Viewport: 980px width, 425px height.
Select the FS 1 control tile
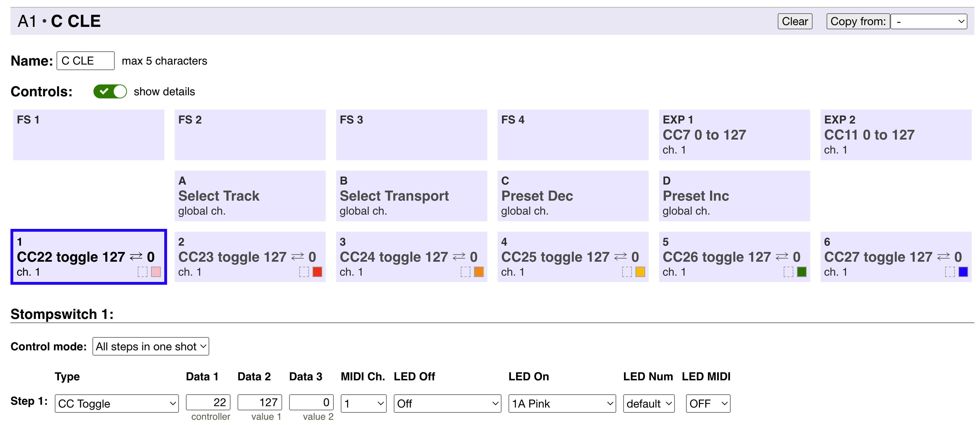click(89, 135)
